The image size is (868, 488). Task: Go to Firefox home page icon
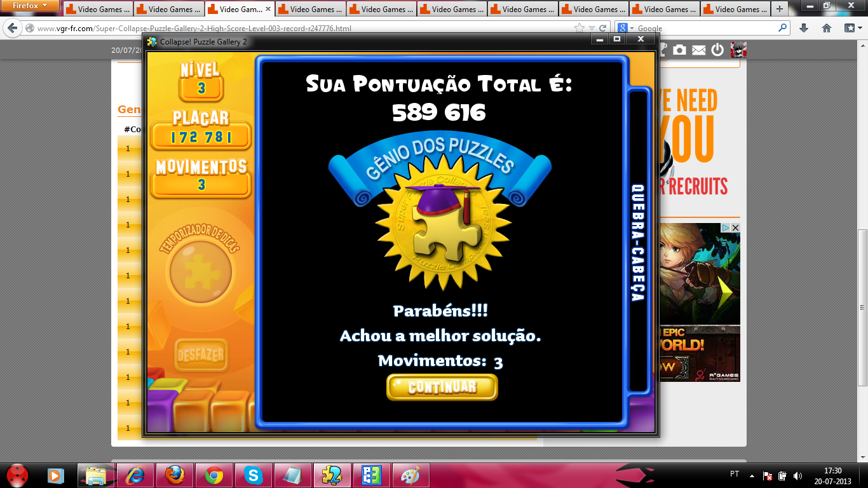826,28
